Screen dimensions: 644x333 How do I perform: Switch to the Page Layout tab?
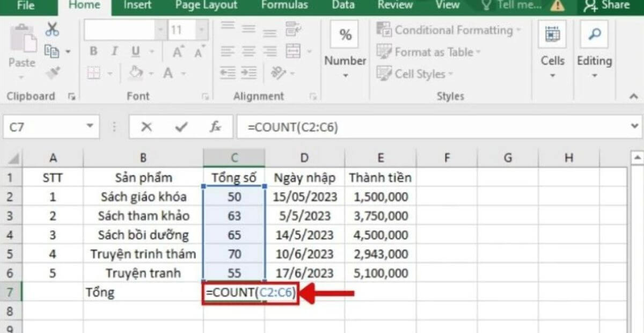tap(206, 5)
